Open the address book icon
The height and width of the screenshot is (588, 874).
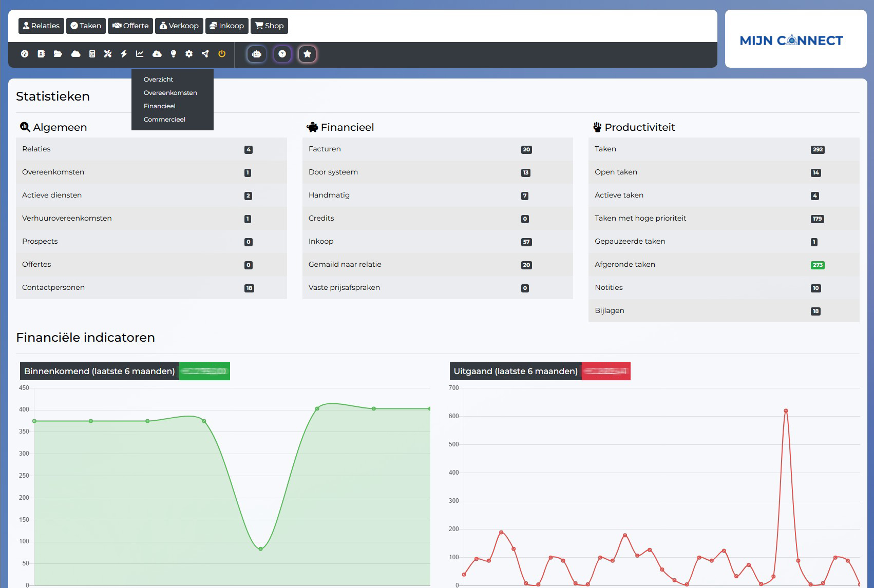(41, 54)
